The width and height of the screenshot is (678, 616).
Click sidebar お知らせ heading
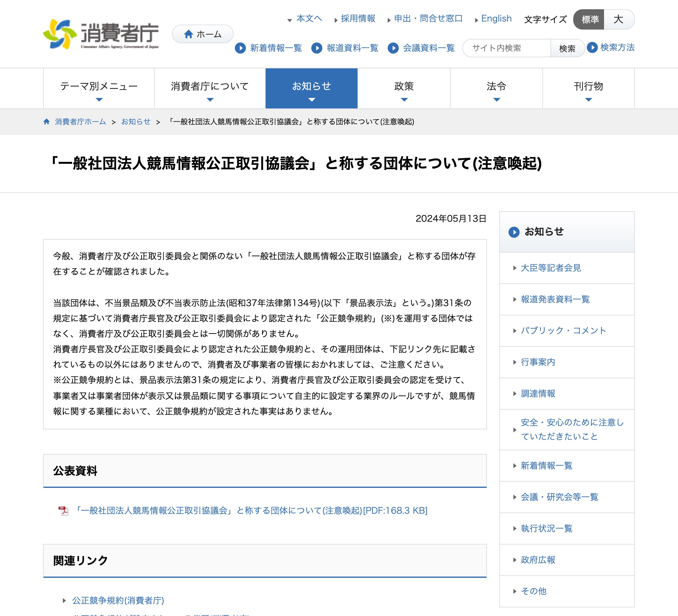coord(544,232)
